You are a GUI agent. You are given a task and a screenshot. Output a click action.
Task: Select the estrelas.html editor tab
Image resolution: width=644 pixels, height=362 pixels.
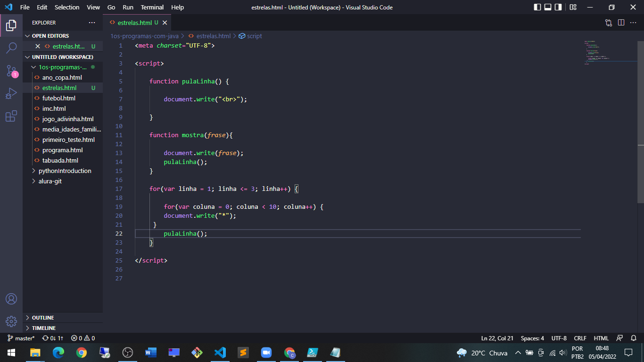pyautogui.click(x=137, y=23)
